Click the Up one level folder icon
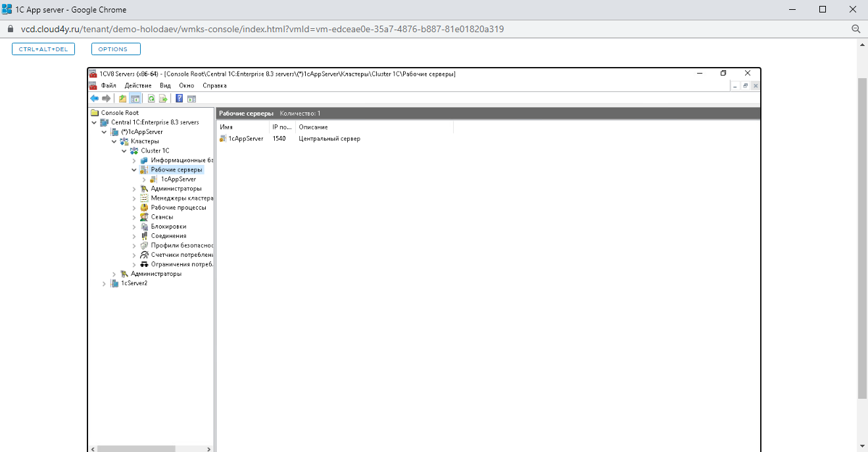Image resolution: width=868 pixels, height=452 pixels. coord(122,99)
